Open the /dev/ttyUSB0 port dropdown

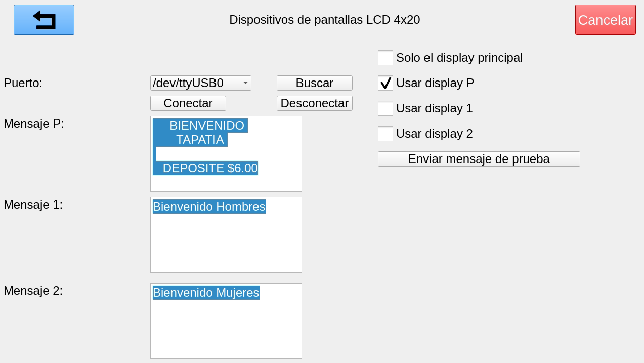(200, 83)
